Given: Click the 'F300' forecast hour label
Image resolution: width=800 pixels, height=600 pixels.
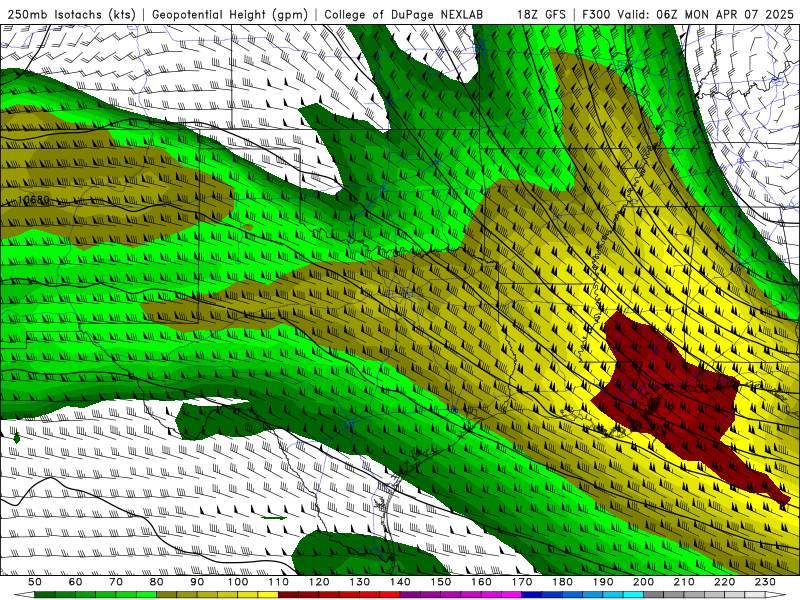Looking at the screenshot, I should point(596,14).
